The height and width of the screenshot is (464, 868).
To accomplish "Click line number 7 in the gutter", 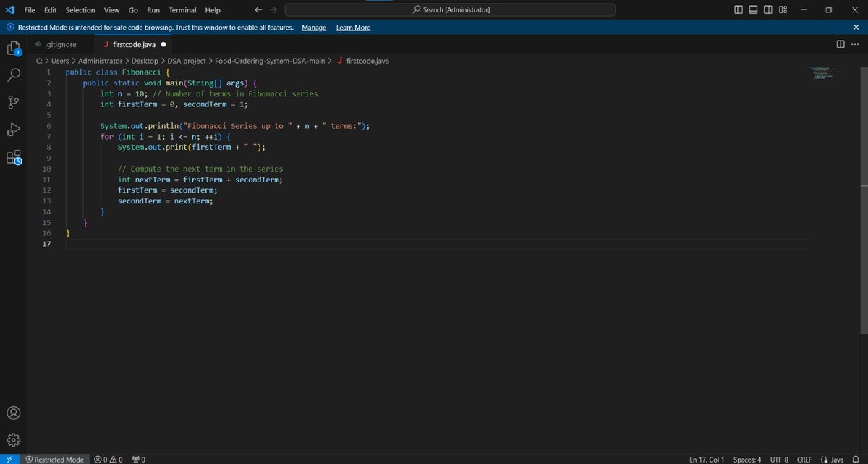I will (x=48, y=137).
